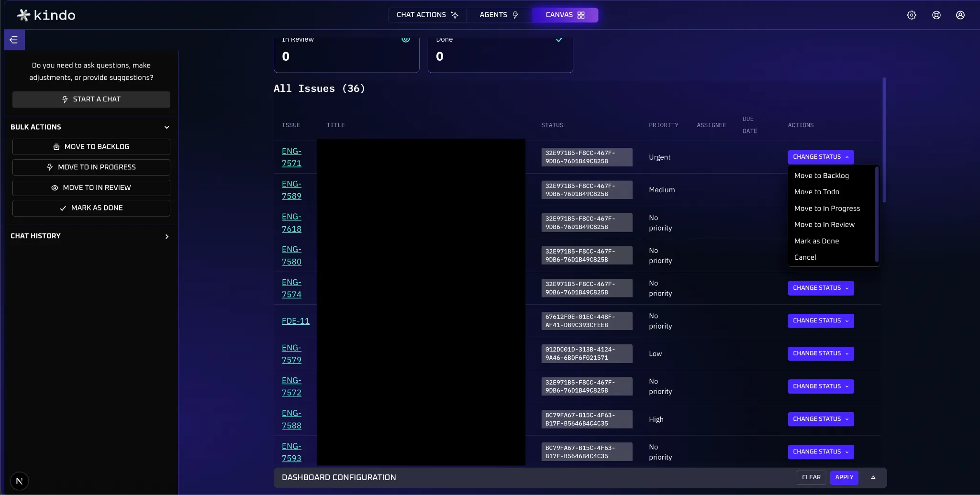This screenshot has height=495, width=980.
Task: Collapse the sidebar using the arrow icon
Action: [x=14, y=40]
